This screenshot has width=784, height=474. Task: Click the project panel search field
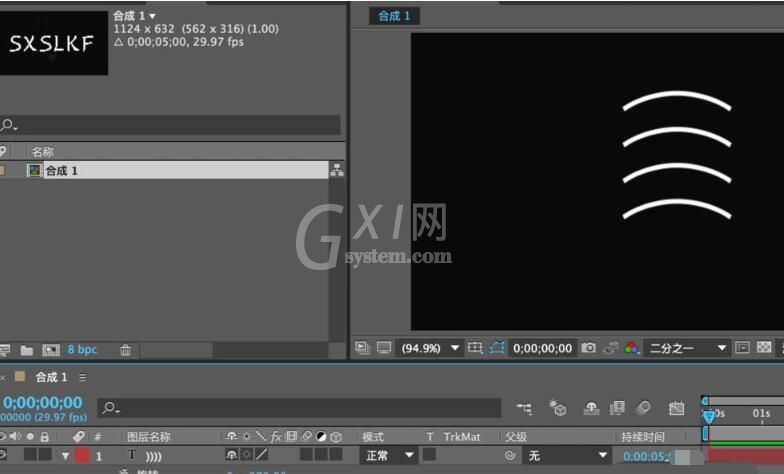pyautogui.click(x=170, y=125)
